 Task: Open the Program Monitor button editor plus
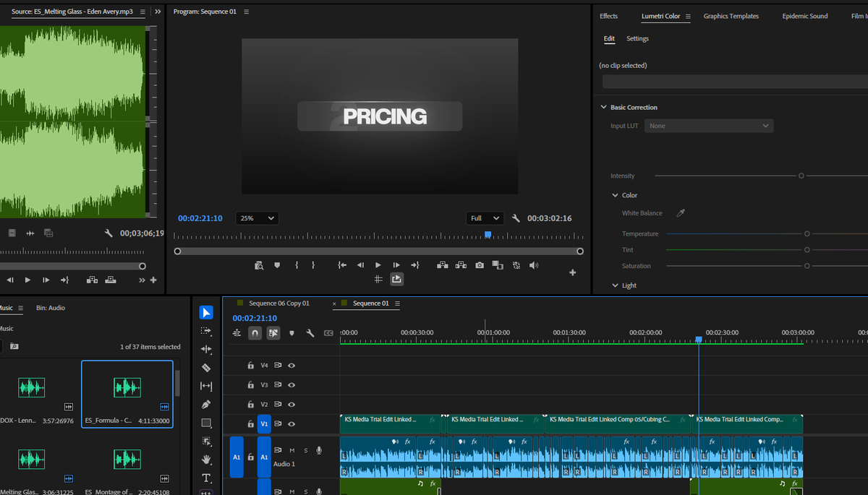pyautogui.click(x=573, y=272)
